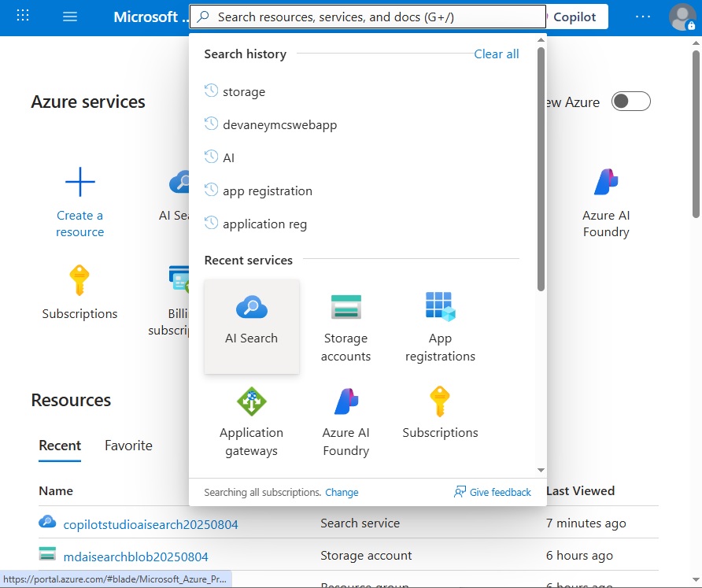Open the more options ellipsis in header

pyautogui.click(x=642, y=17)
